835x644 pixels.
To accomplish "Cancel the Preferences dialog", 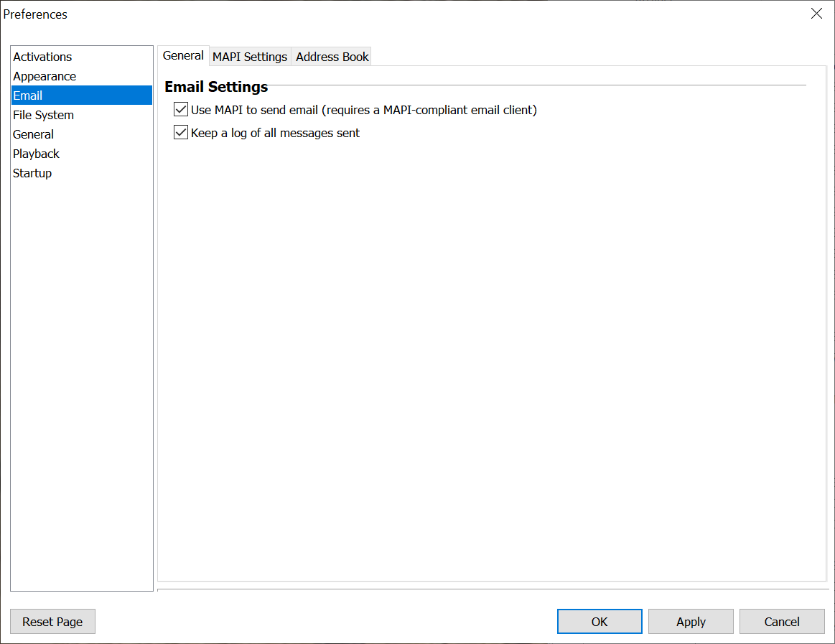I will pos(782,622).
